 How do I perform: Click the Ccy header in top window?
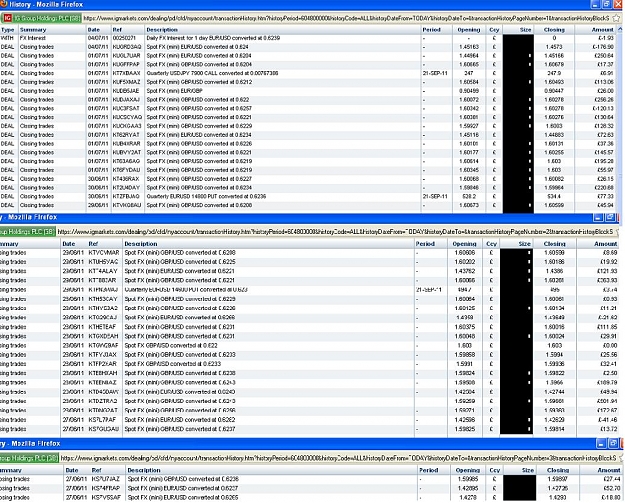[494, 29]
